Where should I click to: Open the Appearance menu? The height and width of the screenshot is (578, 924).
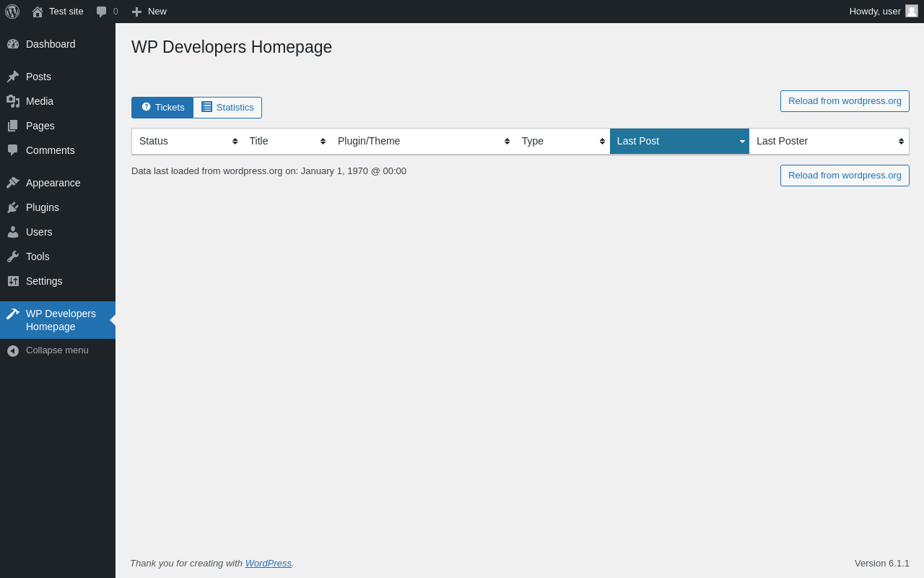[x=58, y=183]
